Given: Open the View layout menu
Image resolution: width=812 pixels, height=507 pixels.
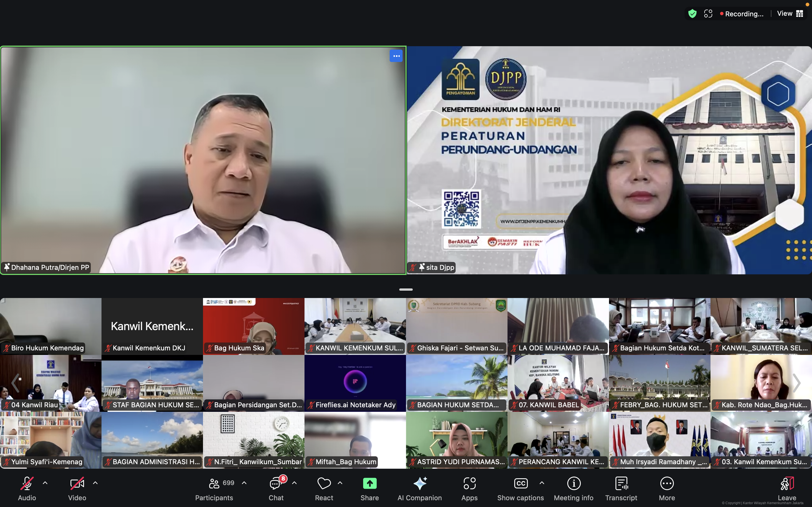Looking at the screenshot, I should click(790, 14).
